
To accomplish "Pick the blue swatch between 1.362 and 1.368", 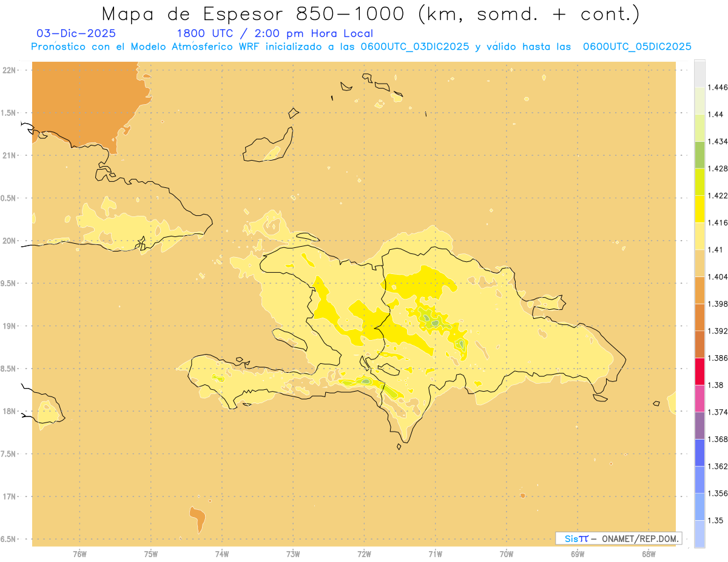I will point(699,452).
